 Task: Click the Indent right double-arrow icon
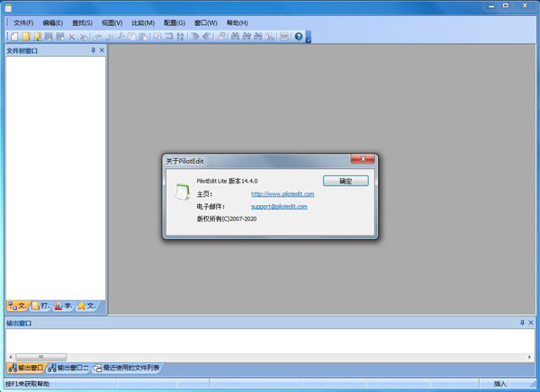point(195,36)
